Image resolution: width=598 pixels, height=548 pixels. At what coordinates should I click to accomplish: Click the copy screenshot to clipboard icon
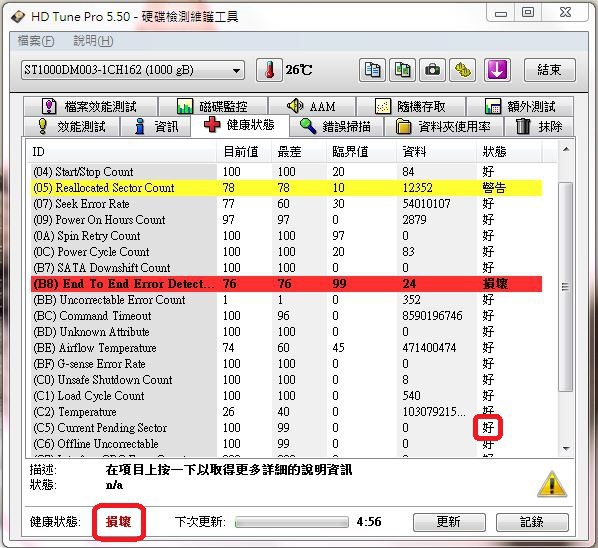click(402, 70)
